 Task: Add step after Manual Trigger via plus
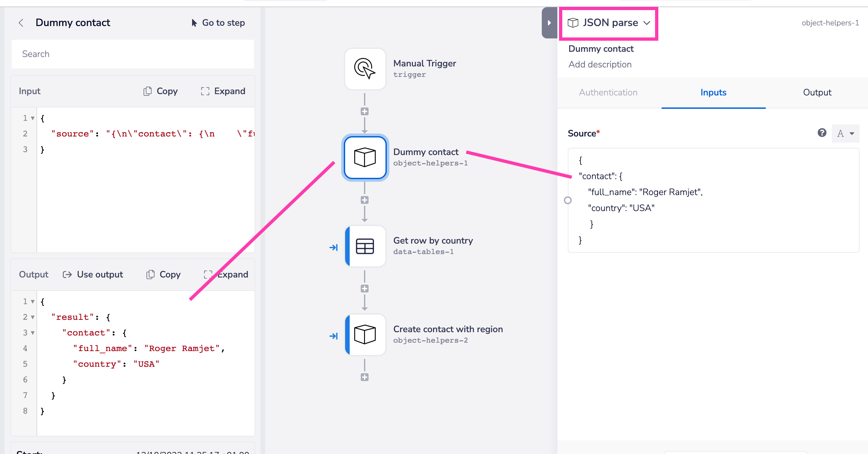pyautogui.click(x=364, y=112)
